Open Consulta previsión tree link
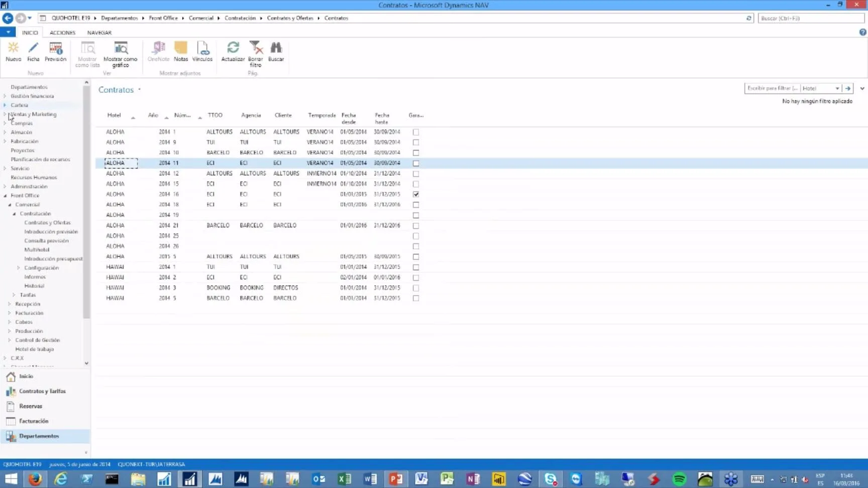 click(47, 241)
